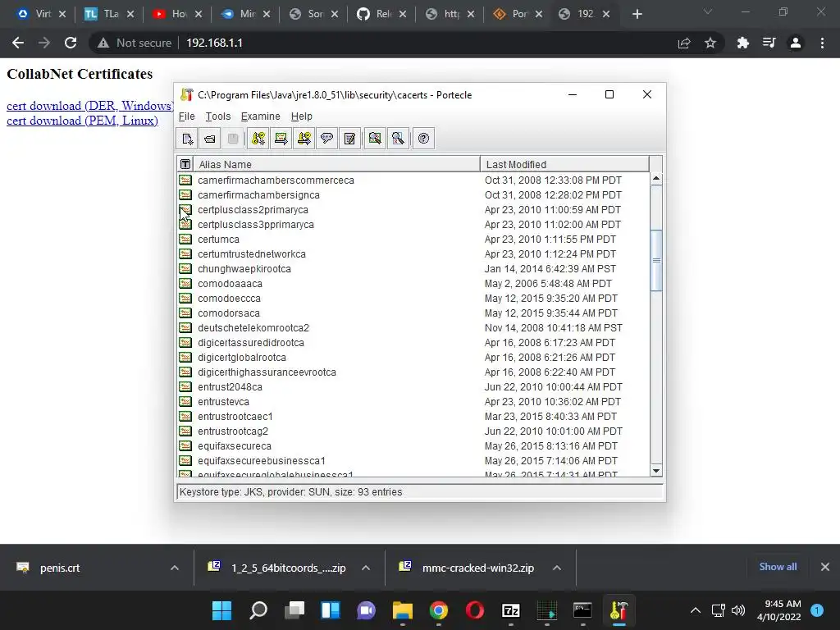
Task: Open Portecle File menu
Action: tap(186, 116)
